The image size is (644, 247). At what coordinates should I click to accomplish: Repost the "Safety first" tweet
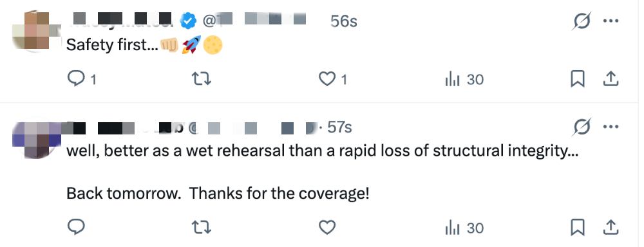click(x=202, y=78)
